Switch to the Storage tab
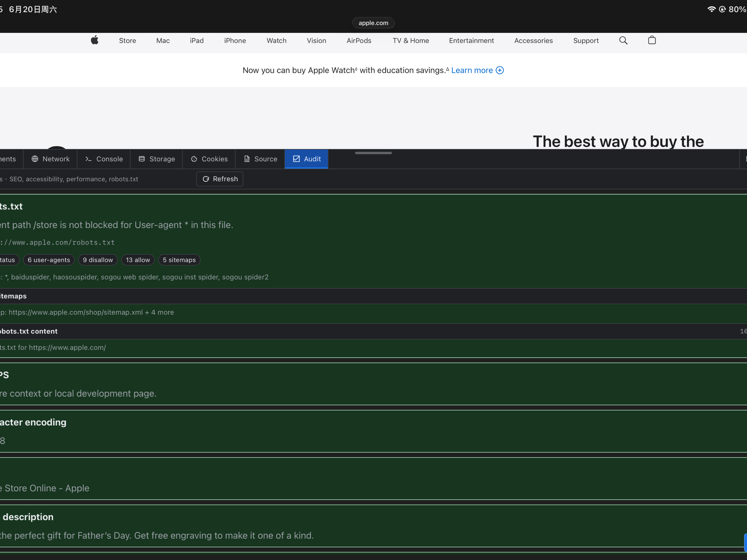This screenshot has height=560, width=747. point(157,159)
